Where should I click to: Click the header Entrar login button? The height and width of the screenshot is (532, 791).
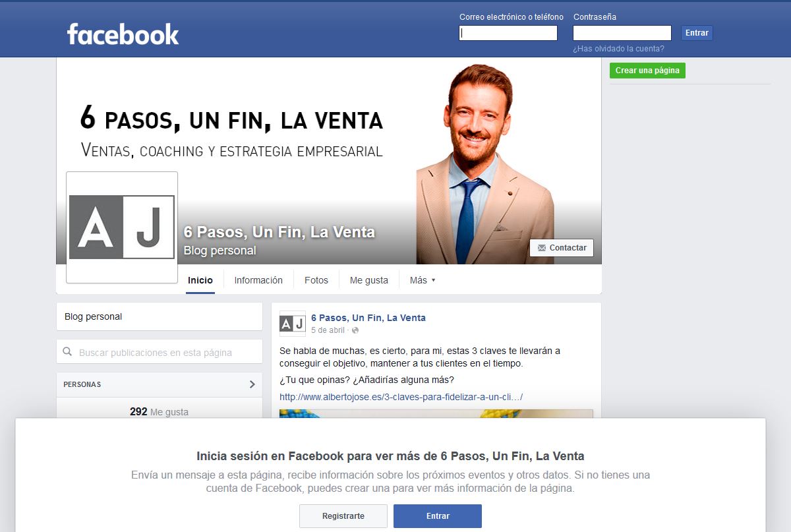tap(697, 33)
